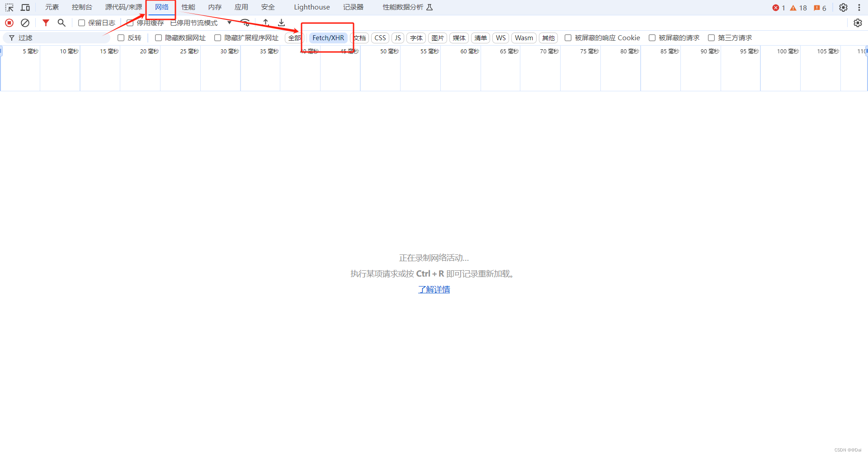The height and width of the screenshot is (456, 868).
Task: Enable 隐藏扩展程序网址 checkbox
Action: point(218,38)
